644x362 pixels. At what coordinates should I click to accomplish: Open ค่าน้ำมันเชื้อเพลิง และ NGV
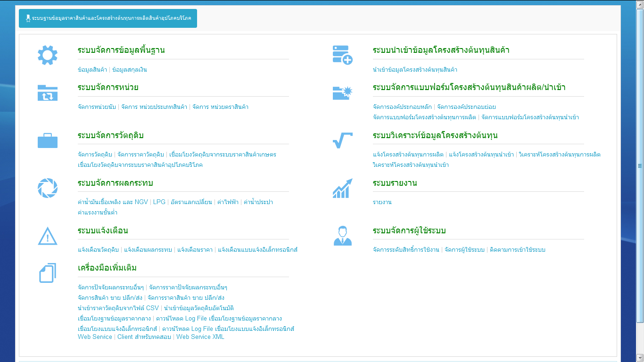coord(113,202)
